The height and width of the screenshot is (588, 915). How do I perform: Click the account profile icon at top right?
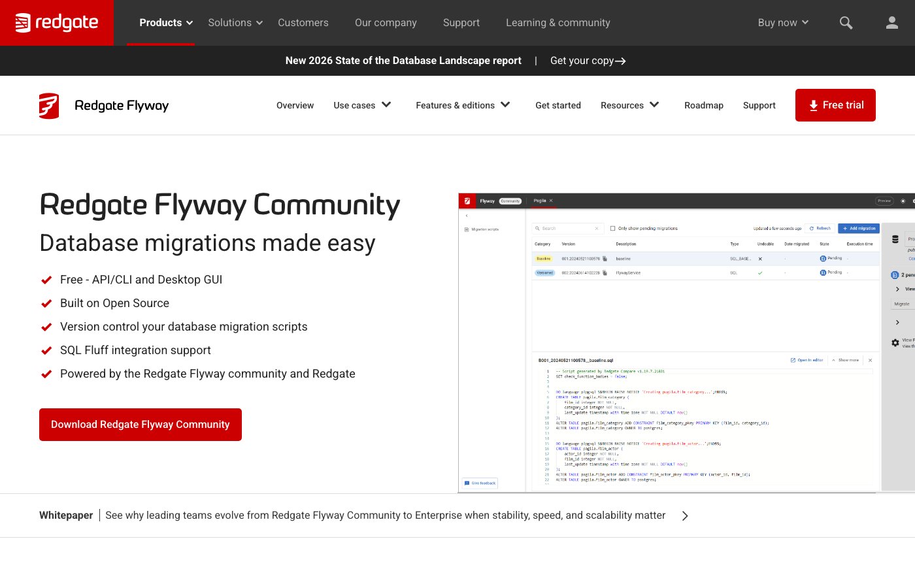point(891,22)
